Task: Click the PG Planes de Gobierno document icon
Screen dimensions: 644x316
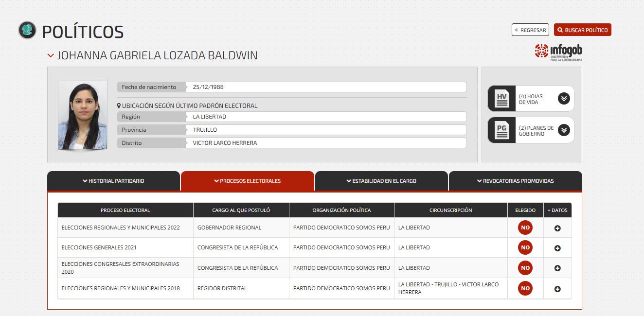Action: [x=501, y=130]
